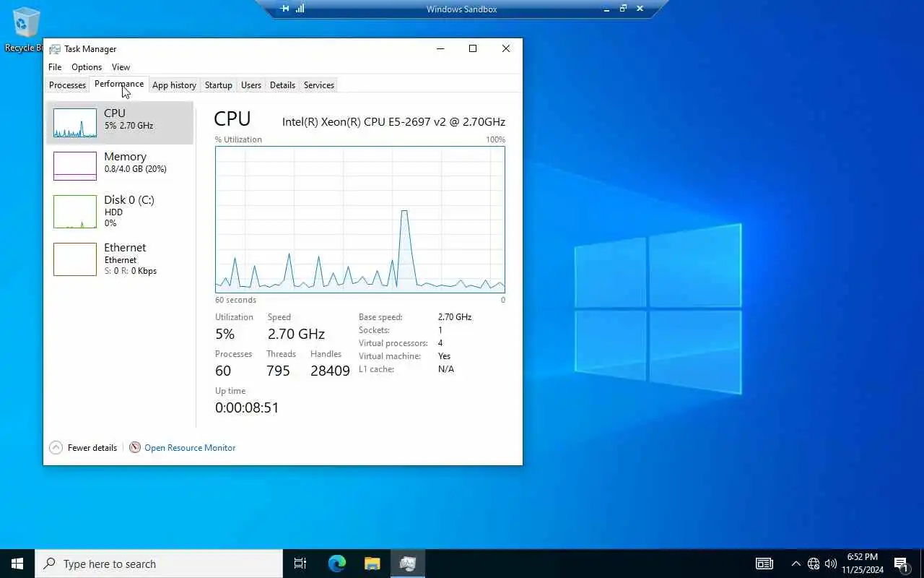Open Resource Monitor link
This screenshot has width=924, height=578.
[190, 448]
